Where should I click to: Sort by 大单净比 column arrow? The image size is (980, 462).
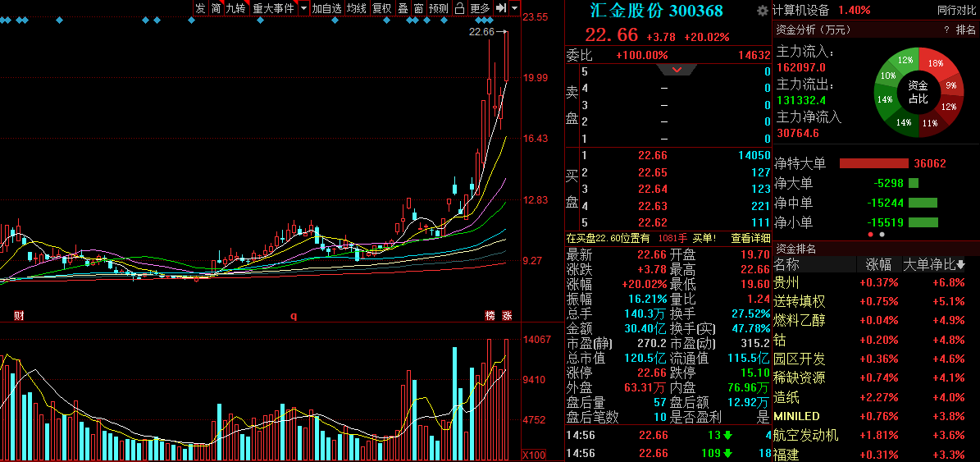[960, 264]
